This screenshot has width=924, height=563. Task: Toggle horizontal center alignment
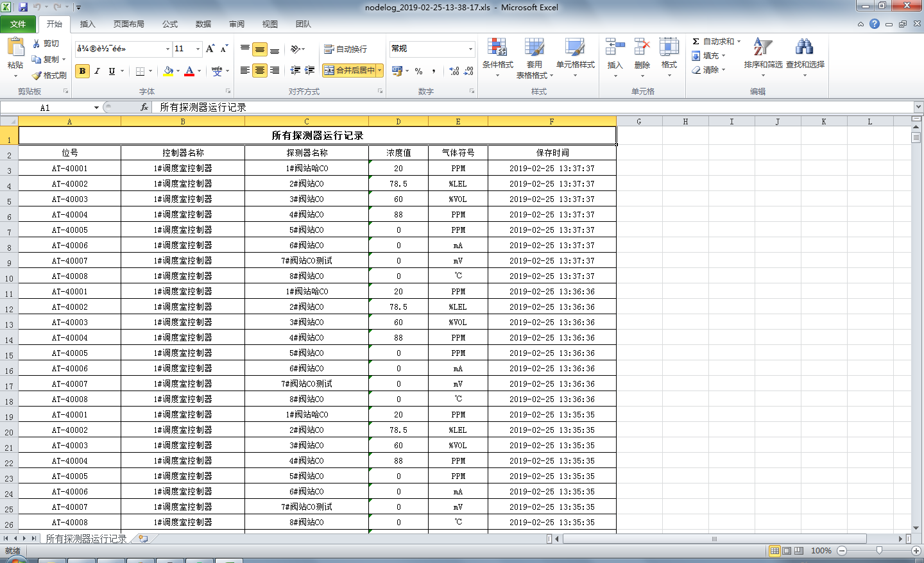[260, 71]
